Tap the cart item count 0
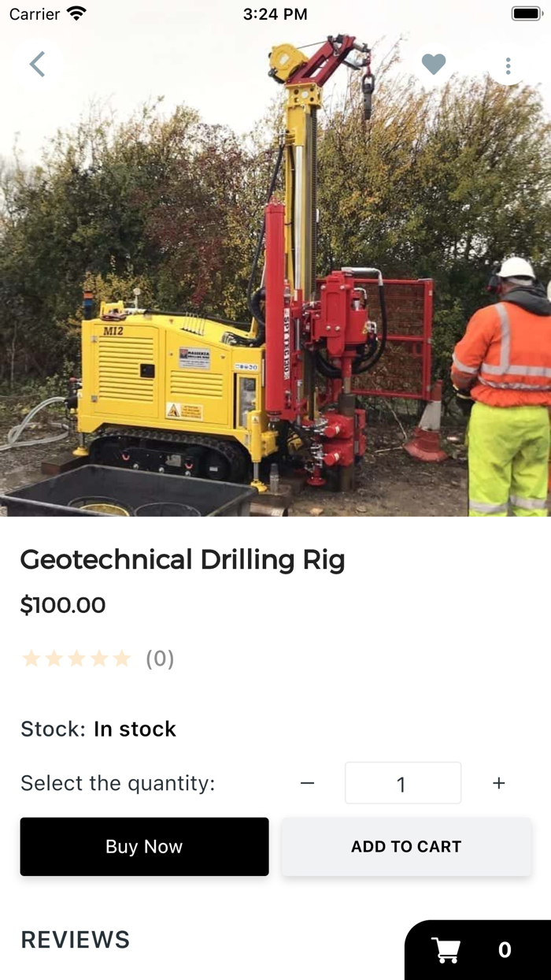Viewport: 551px width, 980px height. 505,950
